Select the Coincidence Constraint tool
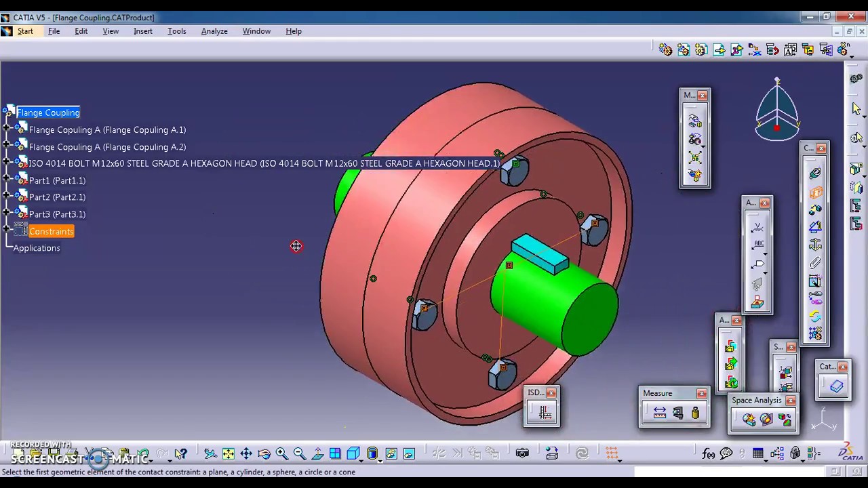Screen dimensions: 868x488 814,173
